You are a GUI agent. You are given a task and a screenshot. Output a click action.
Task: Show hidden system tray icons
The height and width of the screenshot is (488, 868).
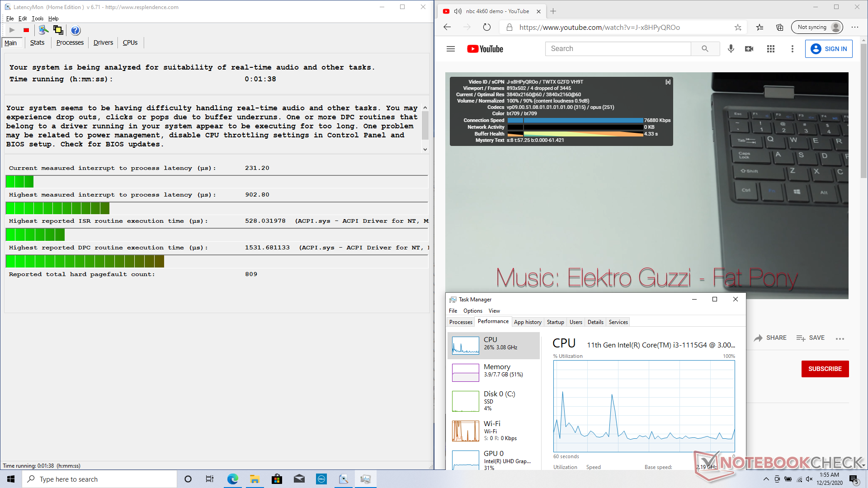pyautogui.click(x=766, y=479)
